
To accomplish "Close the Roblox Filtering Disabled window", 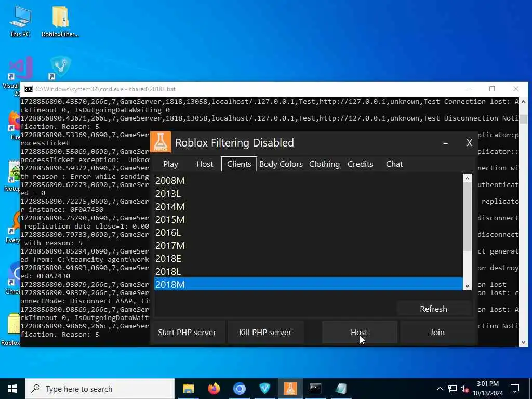I will pyautogui.click(x=469, y=143).
